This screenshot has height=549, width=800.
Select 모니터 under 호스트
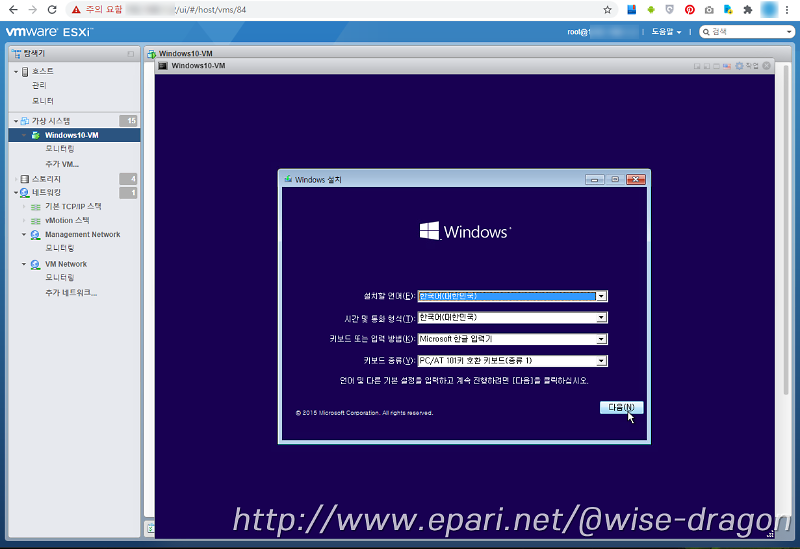click(43, 101)
